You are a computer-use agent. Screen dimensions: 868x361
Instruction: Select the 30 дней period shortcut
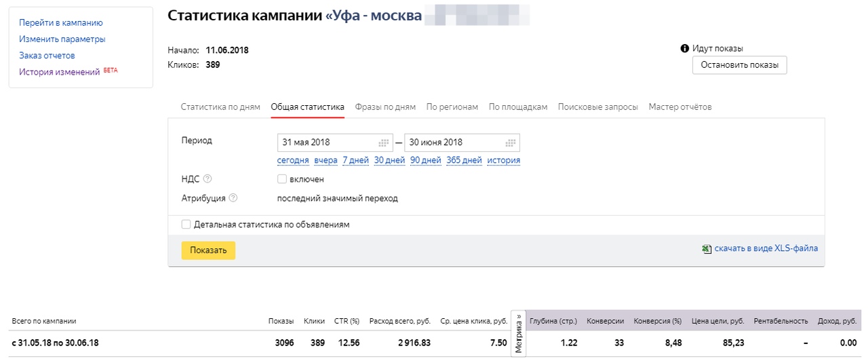[x=389, y=161]
